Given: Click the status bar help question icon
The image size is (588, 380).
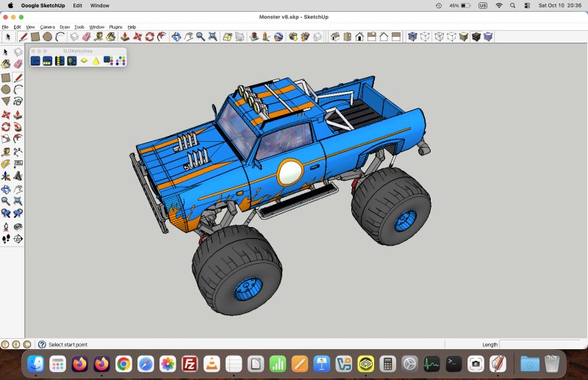Looking at the screenshot, I should (42, 345).
